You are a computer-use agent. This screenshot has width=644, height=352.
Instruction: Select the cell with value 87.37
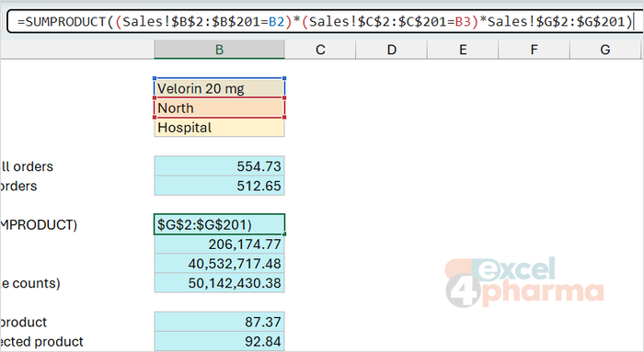(x=219, y=322)
